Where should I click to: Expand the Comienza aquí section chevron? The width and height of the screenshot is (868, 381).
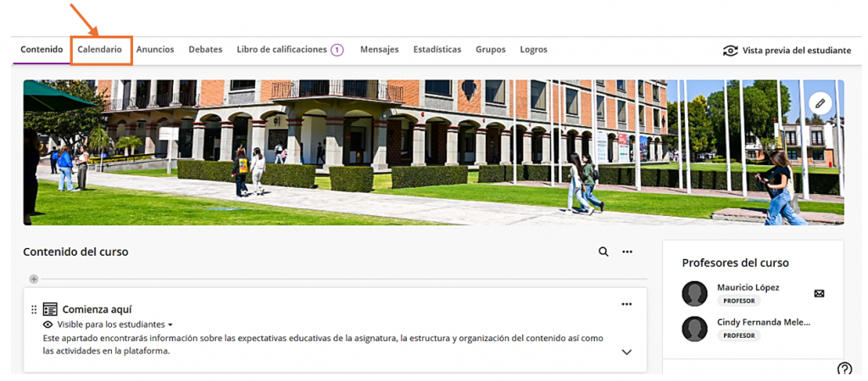pyautogui.click(x=626, y=351)
